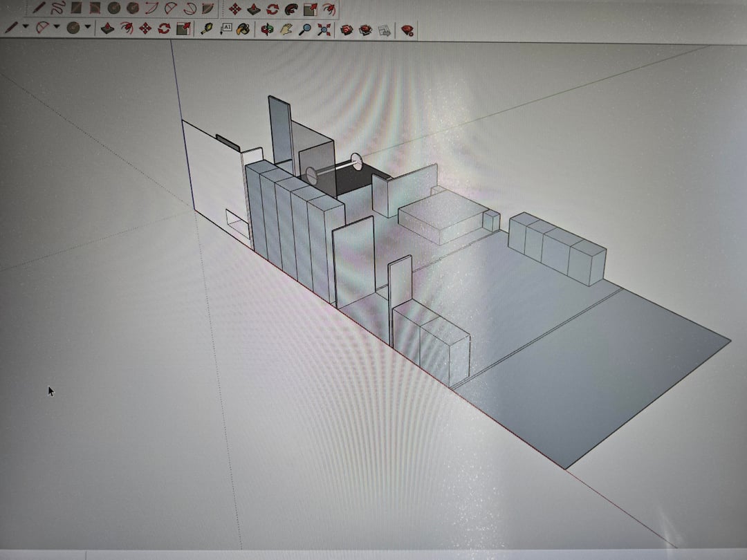The height and width of the screenshot is (560, 747).
Task: Click Zoom Extents icon
Action: [x=324, y=29]
